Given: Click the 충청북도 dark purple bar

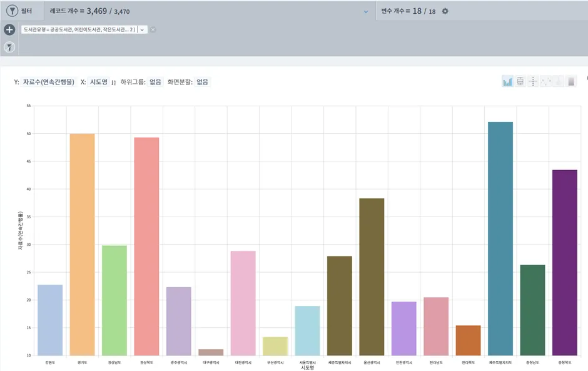Looking at the screenshot, I should point(565,263).
